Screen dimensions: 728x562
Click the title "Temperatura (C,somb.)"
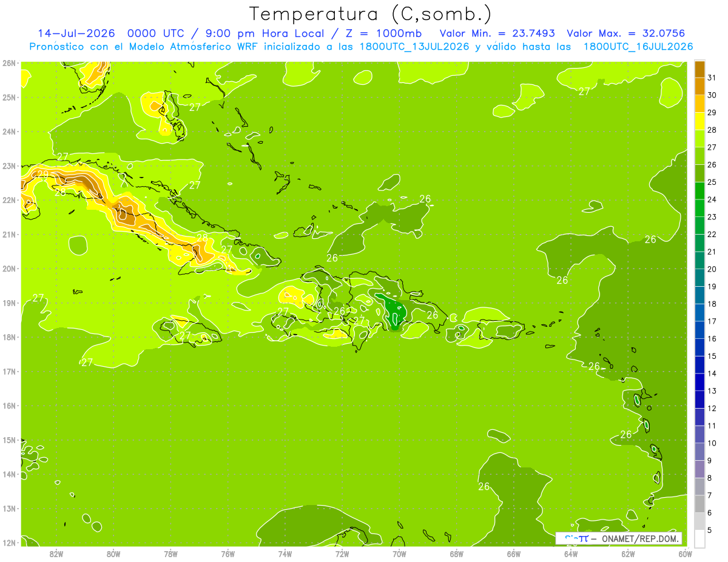371,14
